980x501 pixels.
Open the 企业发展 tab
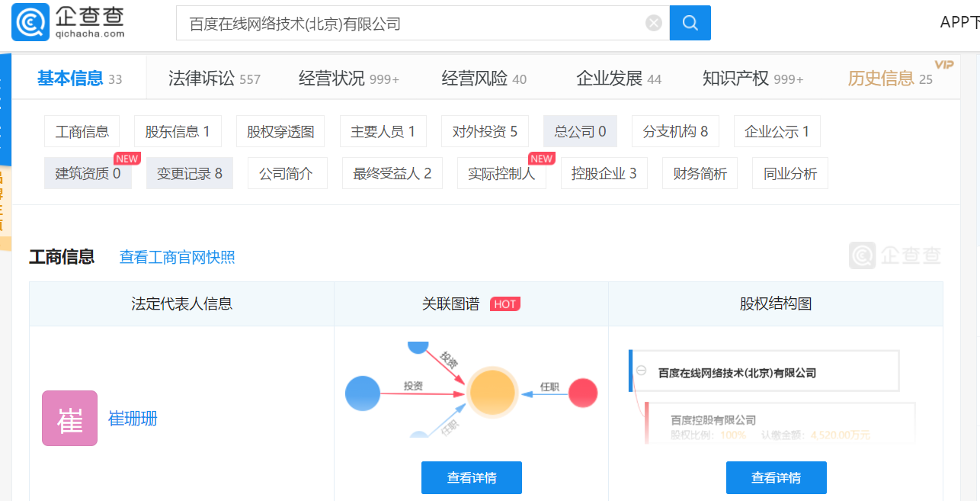point(619,78)
